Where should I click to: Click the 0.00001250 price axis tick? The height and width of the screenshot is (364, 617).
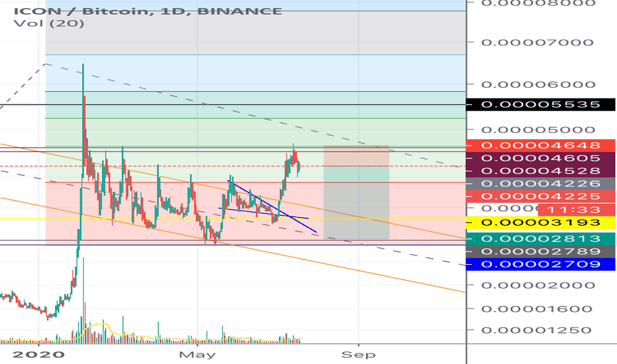point(537,330)
